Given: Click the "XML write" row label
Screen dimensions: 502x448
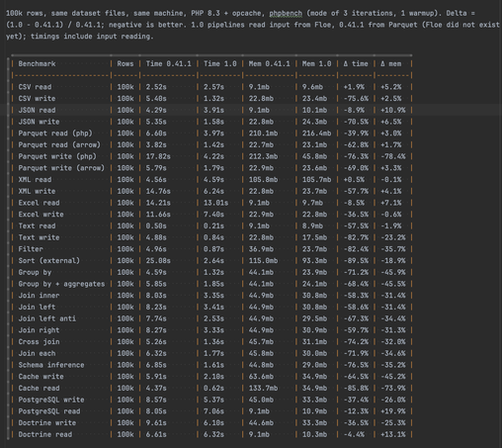Looking at the screenshot, I should tap(37, 191).
